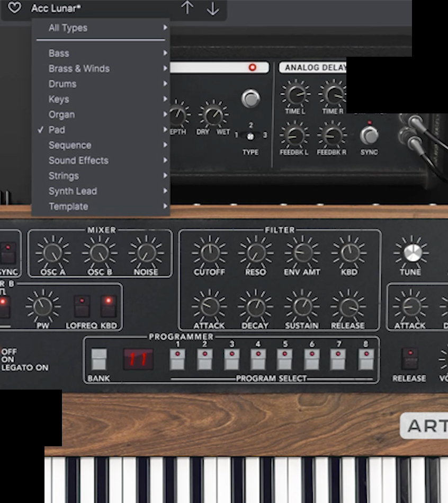Viewport: 448px width, 503px height.
Task: Adjust the Time L delay knob
Action: (x=295, y=95)
